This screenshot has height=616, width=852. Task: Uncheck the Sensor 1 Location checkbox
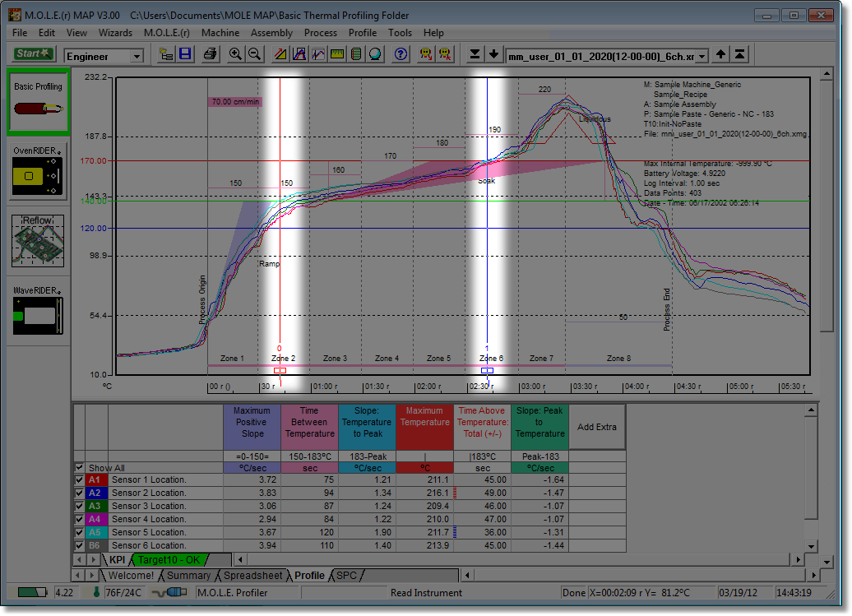79,479
